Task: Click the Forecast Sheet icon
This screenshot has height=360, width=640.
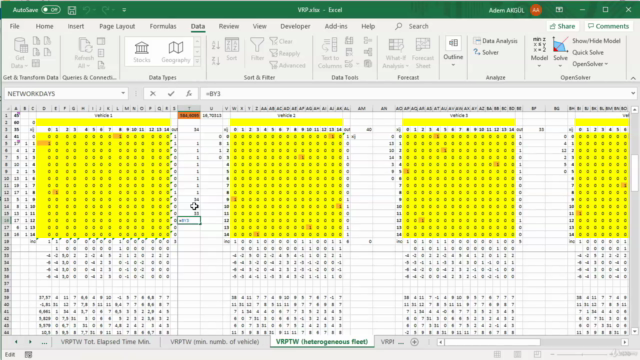Action: click(x=423, y=53)
